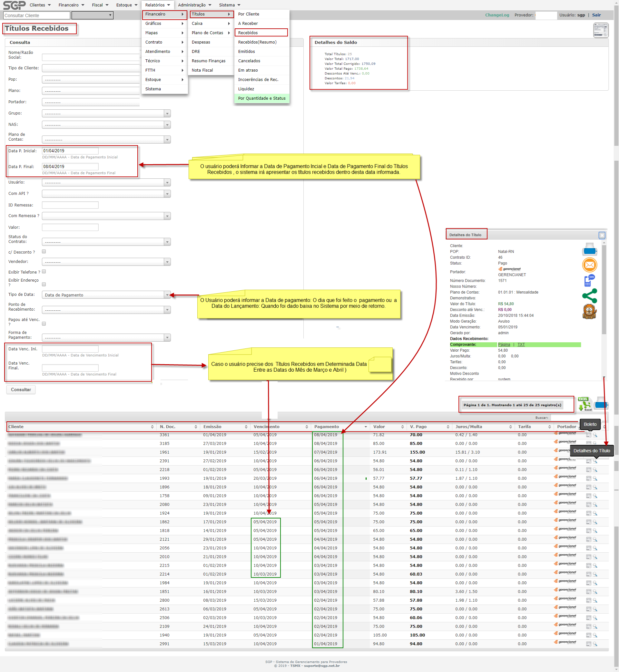Open the Página comprovante link
The height and width of the screenshot is (672, 619).
[x=504, y=345]
